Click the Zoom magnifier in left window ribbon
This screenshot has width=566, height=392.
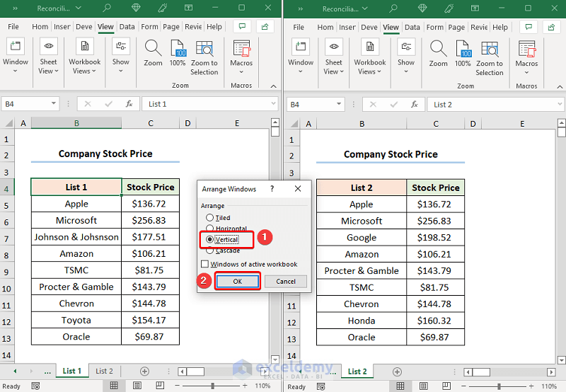pos(153,53)
